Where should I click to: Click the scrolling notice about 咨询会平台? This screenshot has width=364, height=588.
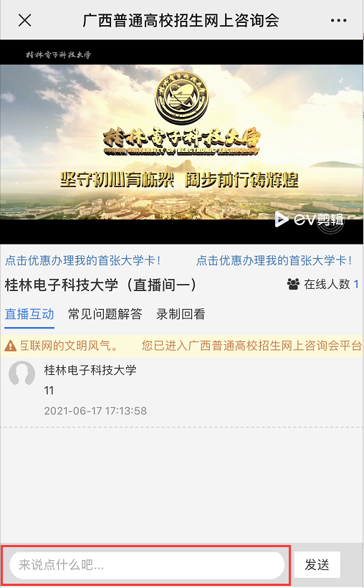252,346
